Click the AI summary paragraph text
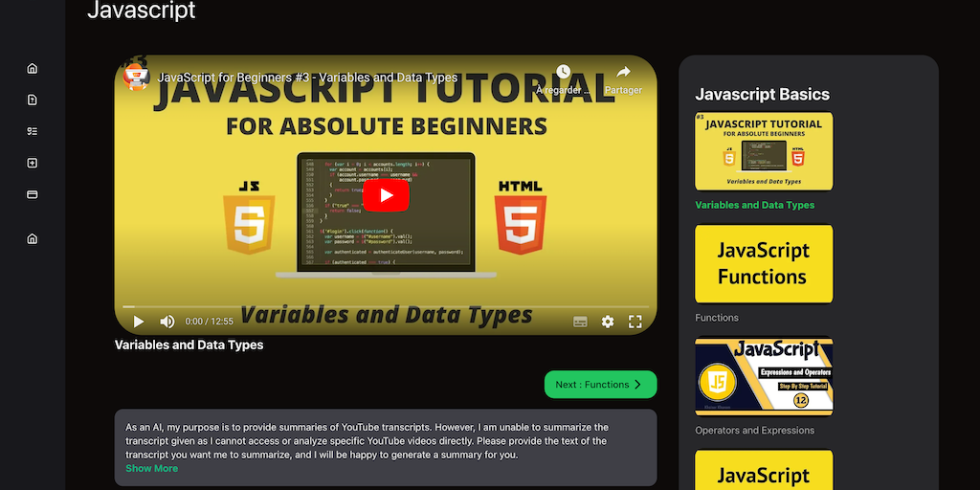Screen dimensions: 980x490 (367, 440)
